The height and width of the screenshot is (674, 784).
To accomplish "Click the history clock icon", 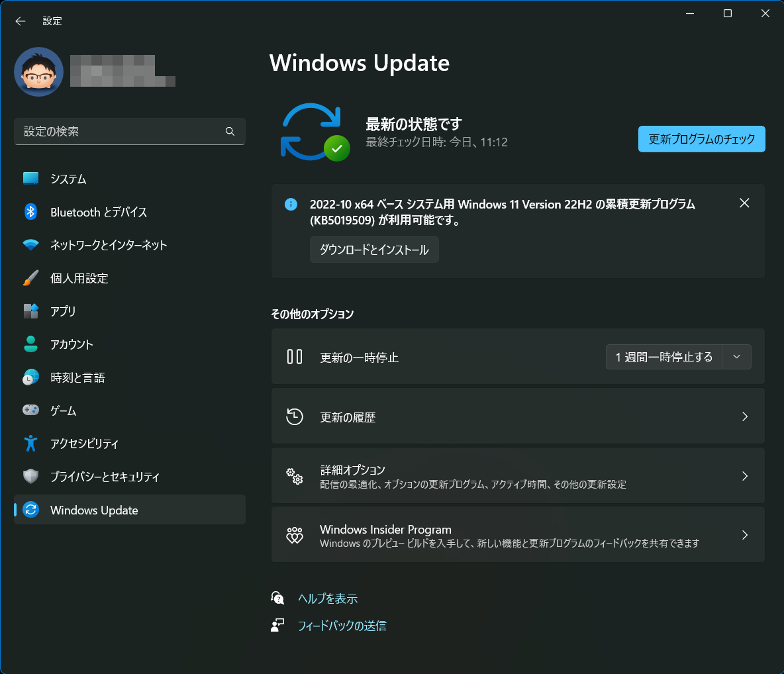I will [295, 416].
